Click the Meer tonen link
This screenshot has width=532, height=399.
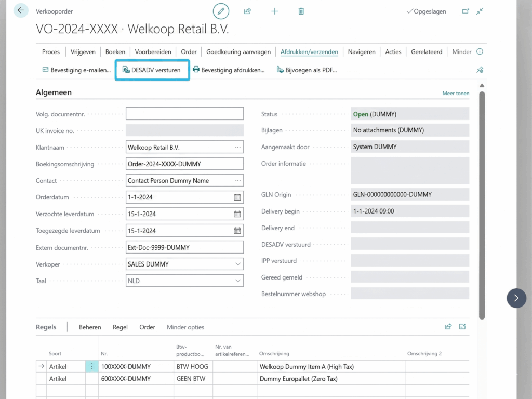tap(456, 94)
